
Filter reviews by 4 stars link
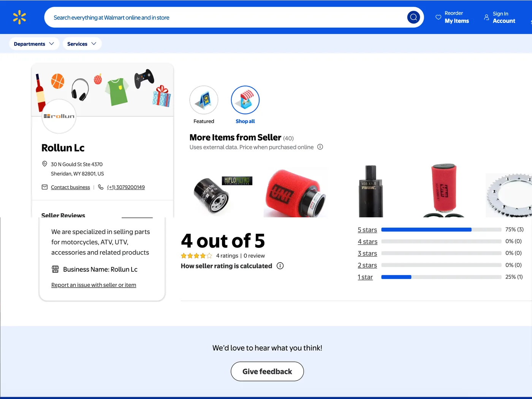tap(367, 242)
